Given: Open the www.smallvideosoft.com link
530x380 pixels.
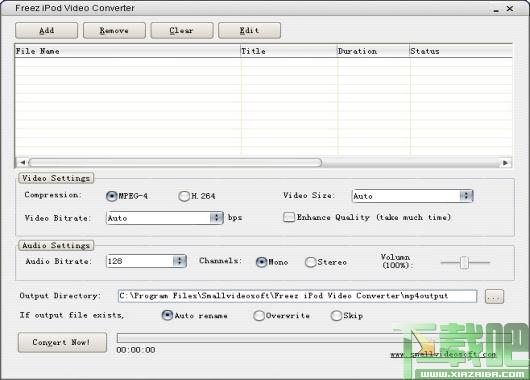Looking at the screenshot, I should (443, 354).
